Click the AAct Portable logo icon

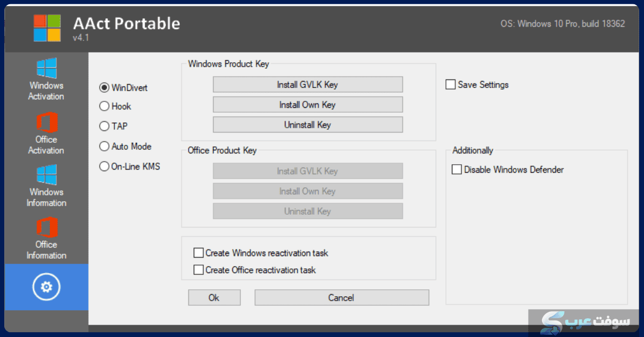pyautogui.click(x=47, y=28)
